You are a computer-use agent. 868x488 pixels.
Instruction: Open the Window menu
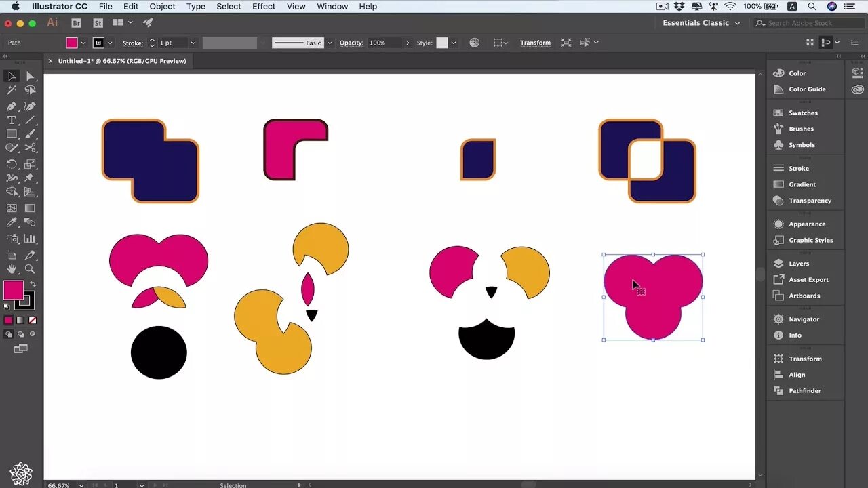tap(332, 6)
